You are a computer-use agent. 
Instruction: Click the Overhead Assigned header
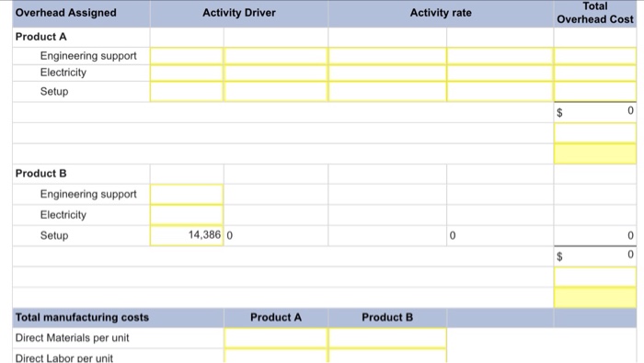65,13
